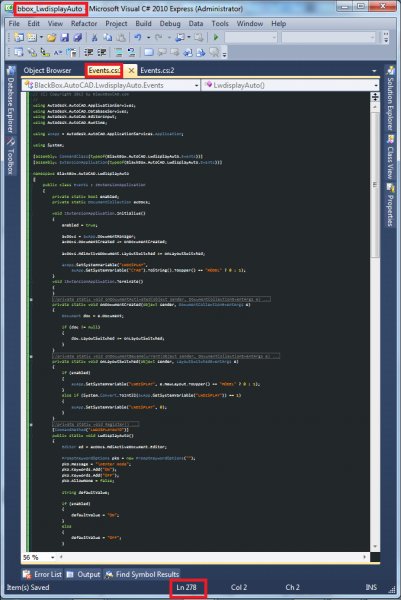Start debugging with the green play icon

point(216,37)
